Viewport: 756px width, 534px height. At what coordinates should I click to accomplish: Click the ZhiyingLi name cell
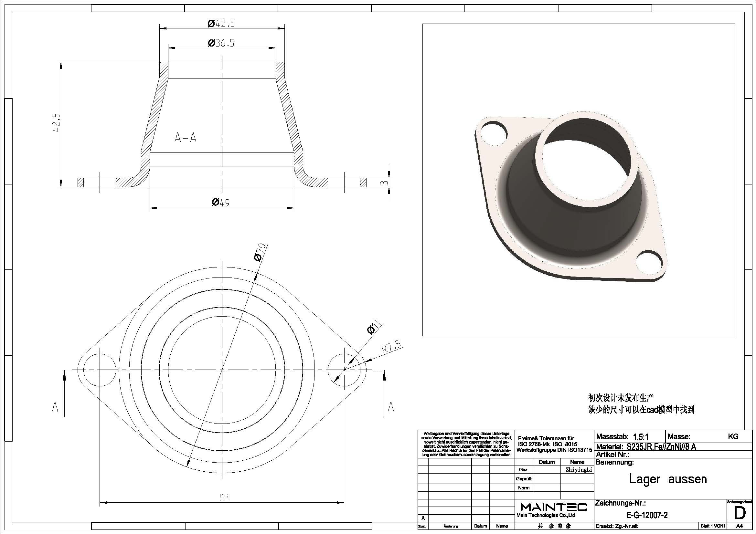click(579, 470)
